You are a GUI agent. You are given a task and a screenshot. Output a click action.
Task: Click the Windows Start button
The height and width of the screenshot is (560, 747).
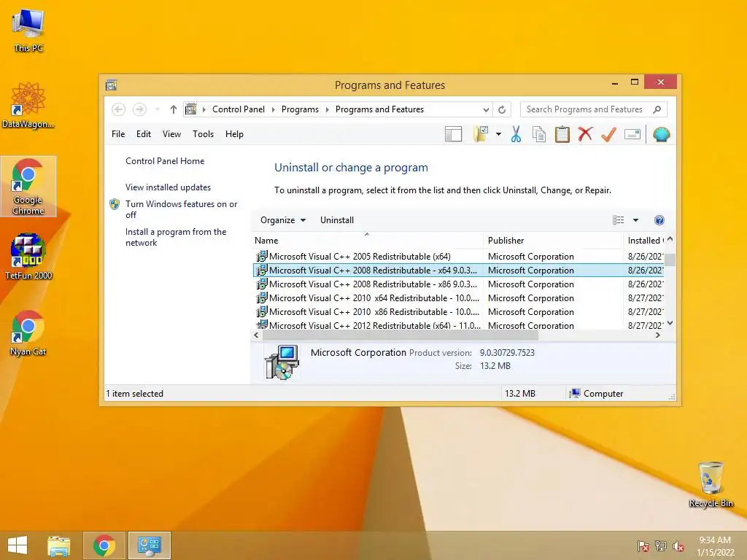click(18, 545)
